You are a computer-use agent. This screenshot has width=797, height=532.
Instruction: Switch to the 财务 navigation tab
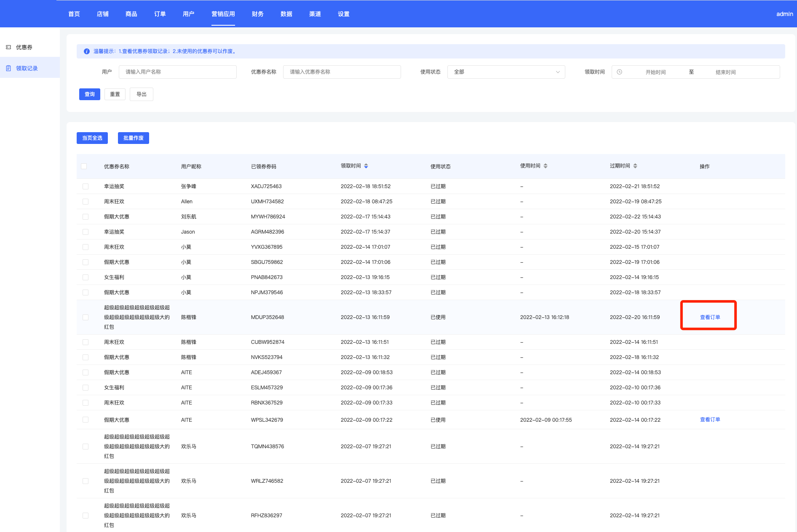point(257,14)
